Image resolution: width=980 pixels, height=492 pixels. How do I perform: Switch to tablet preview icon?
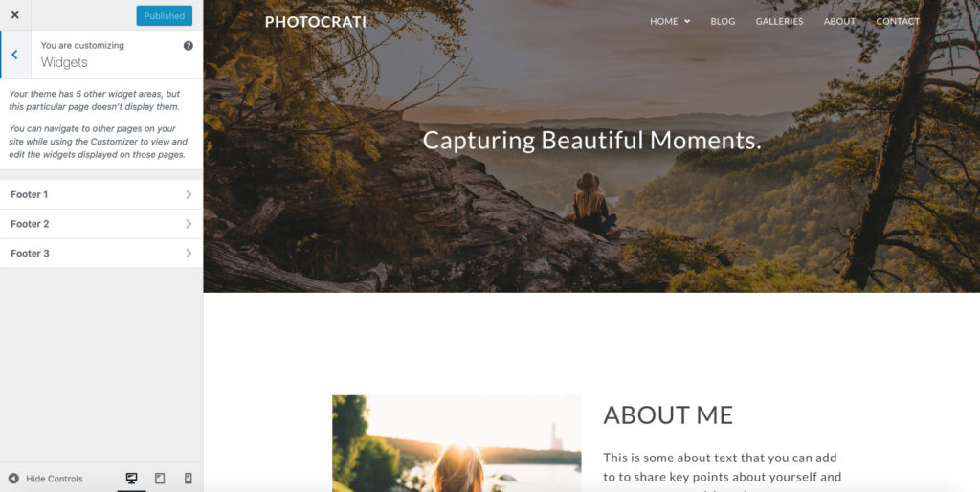160,479
